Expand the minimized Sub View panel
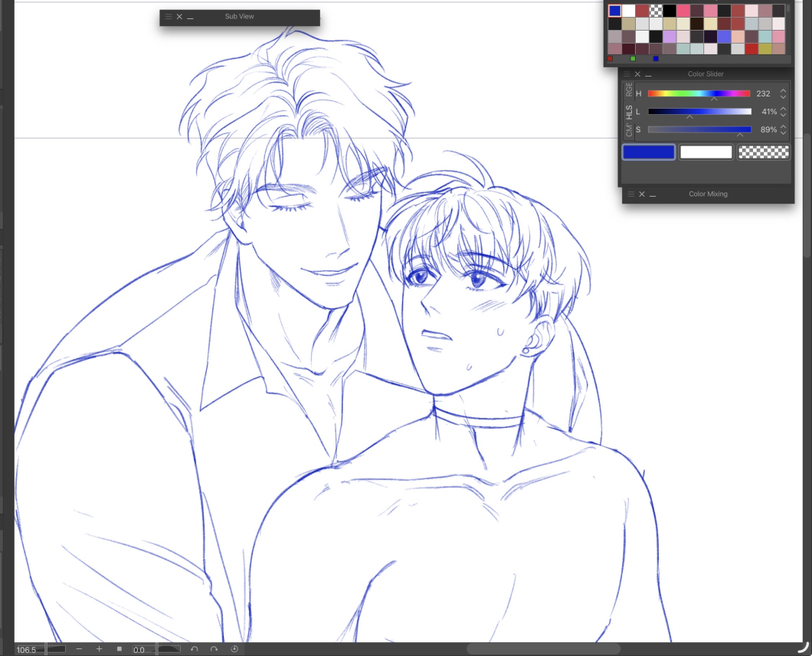Viewport: 812px width, 656px height. pyautogui.click(x=190, y=17)
